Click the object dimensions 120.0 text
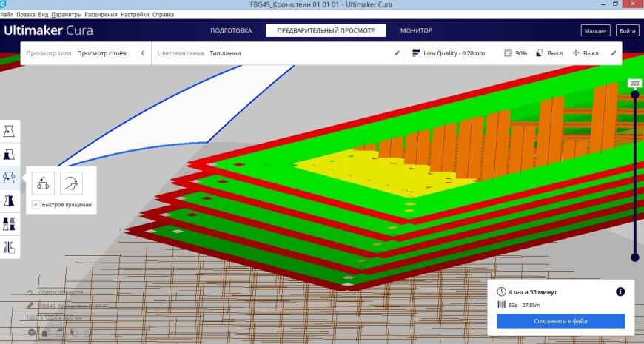The height and width of the screenshot is (344, 644). click(54, 317)
